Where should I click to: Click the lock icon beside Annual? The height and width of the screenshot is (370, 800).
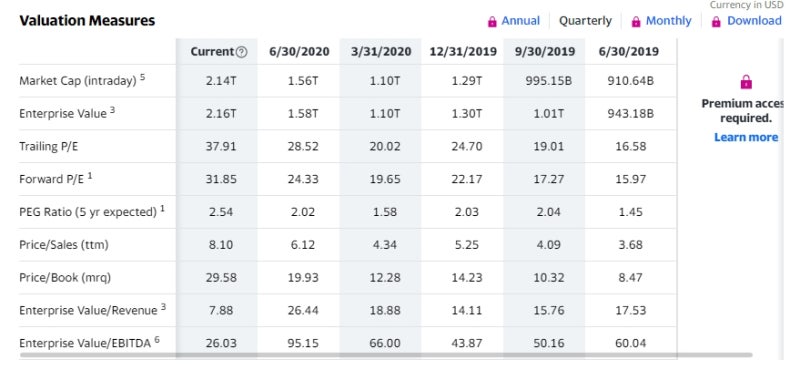click(492, 21)
